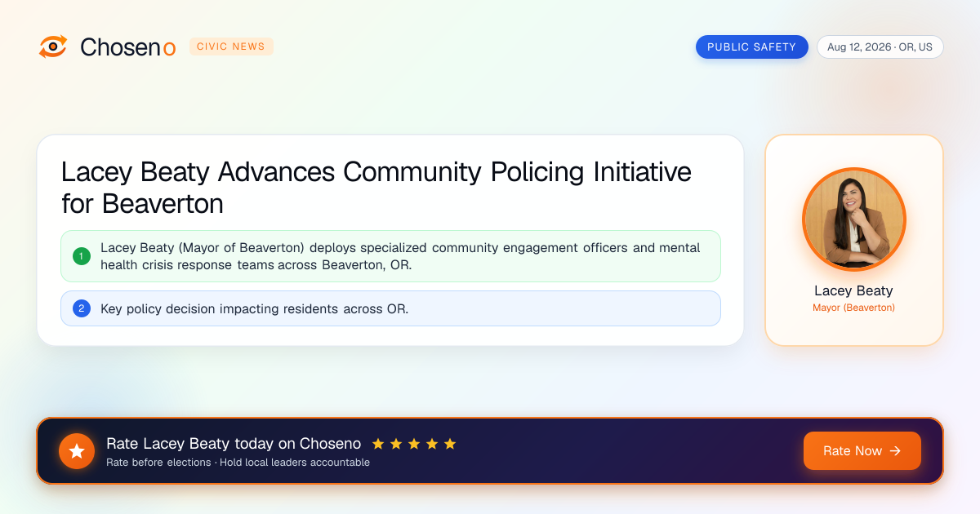Click Rate before elections subtitle text
The image size is (980, 514).
point(238,463)
